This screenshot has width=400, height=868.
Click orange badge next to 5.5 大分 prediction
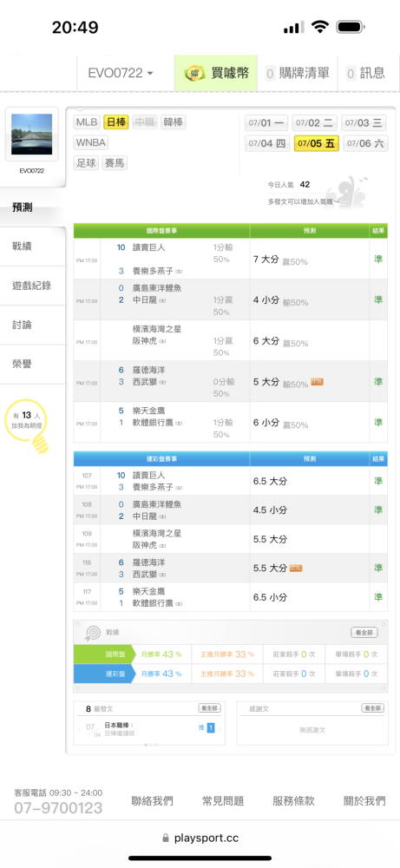pos(296,568)
